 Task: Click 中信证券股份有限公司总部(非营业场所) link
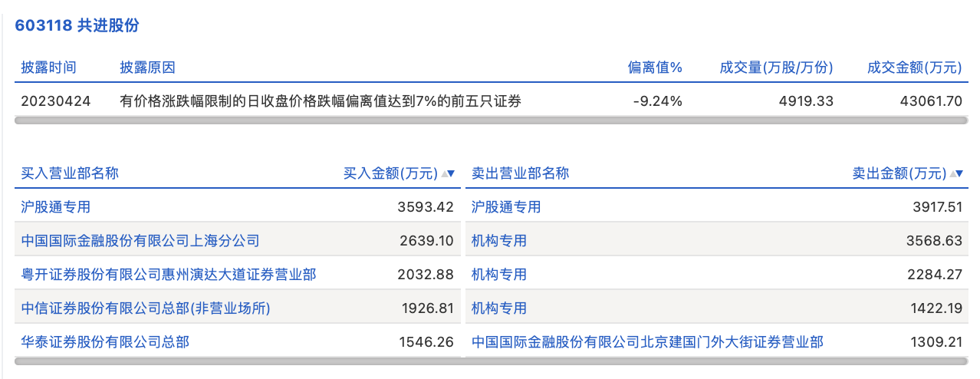click(146, 308)
